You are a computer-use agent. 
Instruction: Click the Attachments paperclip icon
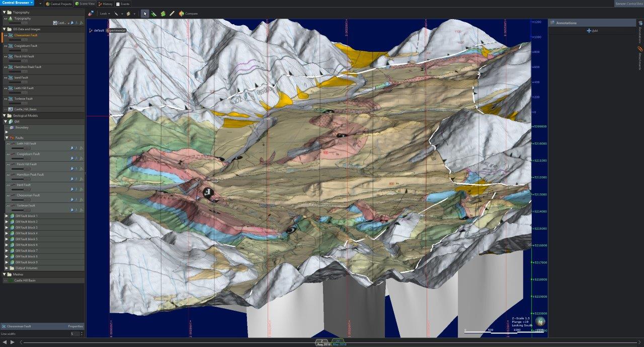(x=640, y=49)
